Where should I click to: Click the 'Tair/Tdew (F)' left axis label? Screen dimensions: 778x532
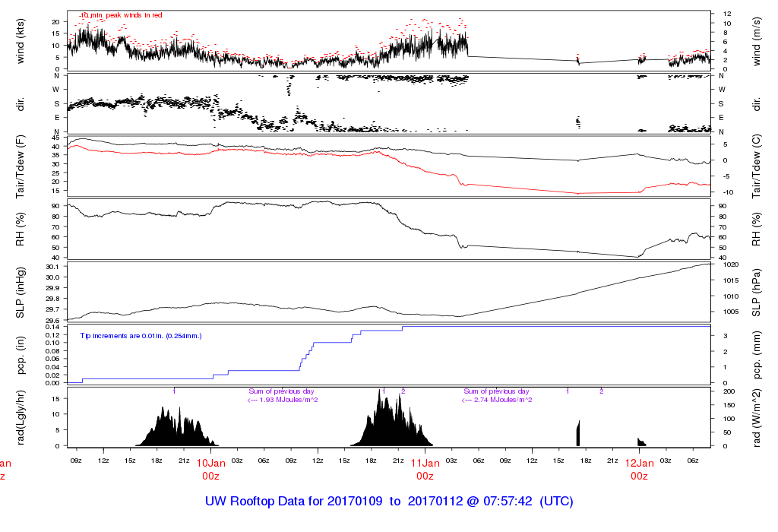pos(21,166)
